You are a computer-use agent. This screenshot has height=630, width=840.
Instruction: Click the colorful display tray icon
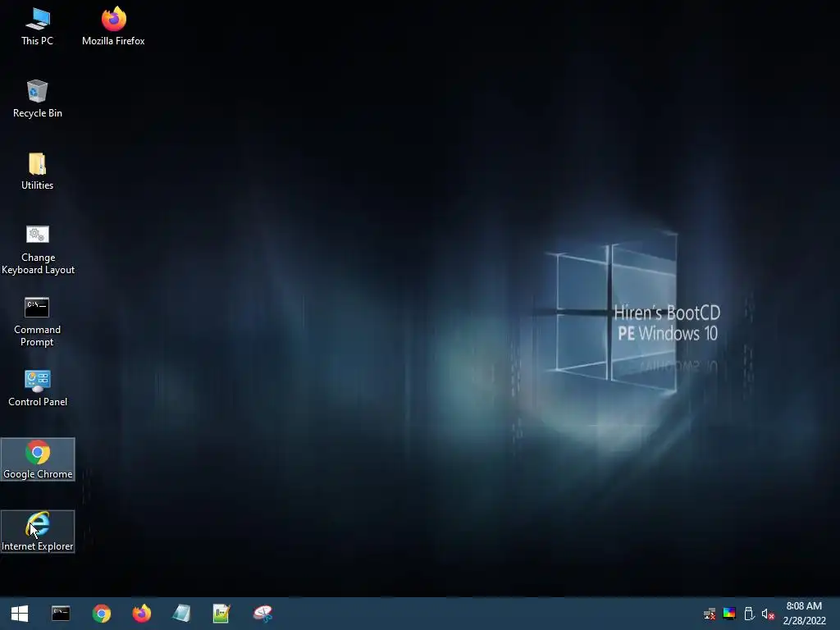coord(729,614)
